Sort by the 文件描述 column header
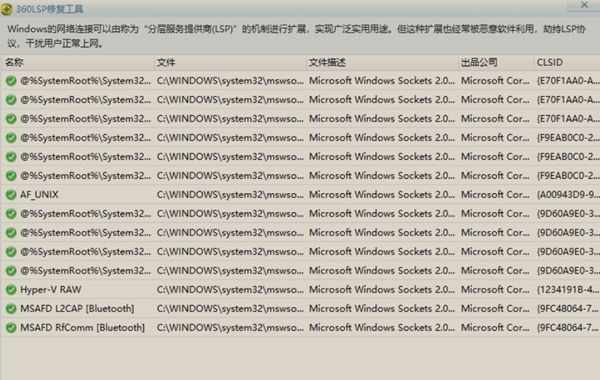600x380 pixels. [382, 62]
